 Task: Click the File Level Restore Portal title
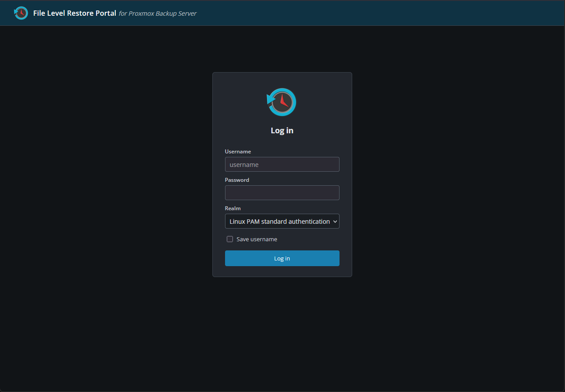75,13
